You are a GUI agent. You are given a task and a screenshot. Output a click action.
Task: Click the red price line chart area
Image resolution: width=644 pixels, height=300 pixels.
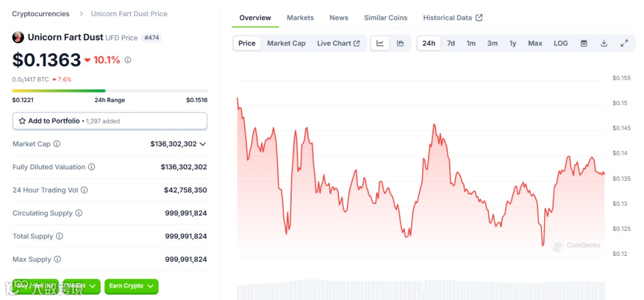tap(420, 177)
